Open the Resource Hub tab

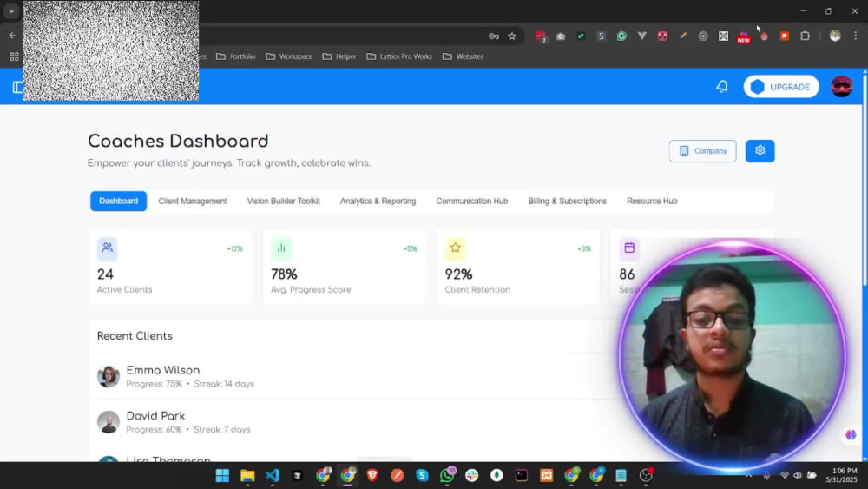(652, 201)
